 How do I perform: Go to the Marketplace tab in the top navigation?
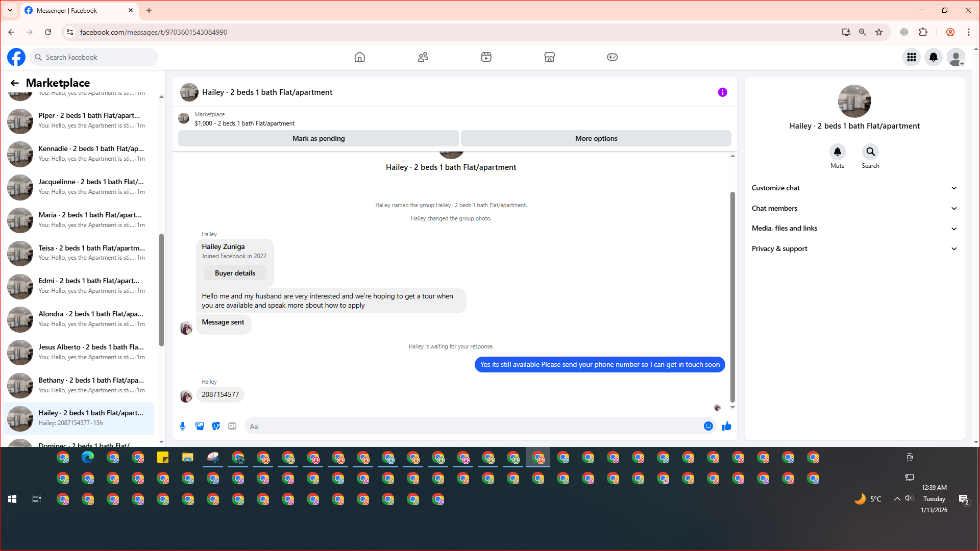(x=549, y=57)
